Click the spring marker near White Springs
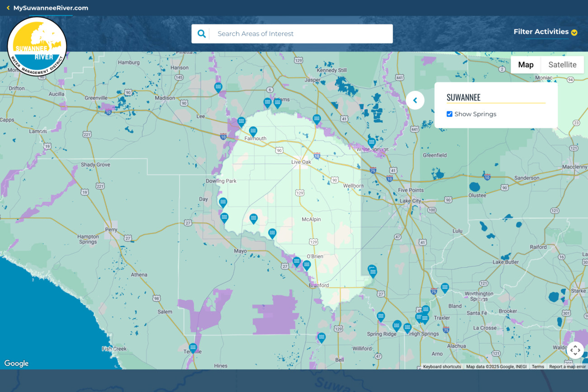This screenshot has height=392, width=588. pyautogui.click(x=371, y=142)
